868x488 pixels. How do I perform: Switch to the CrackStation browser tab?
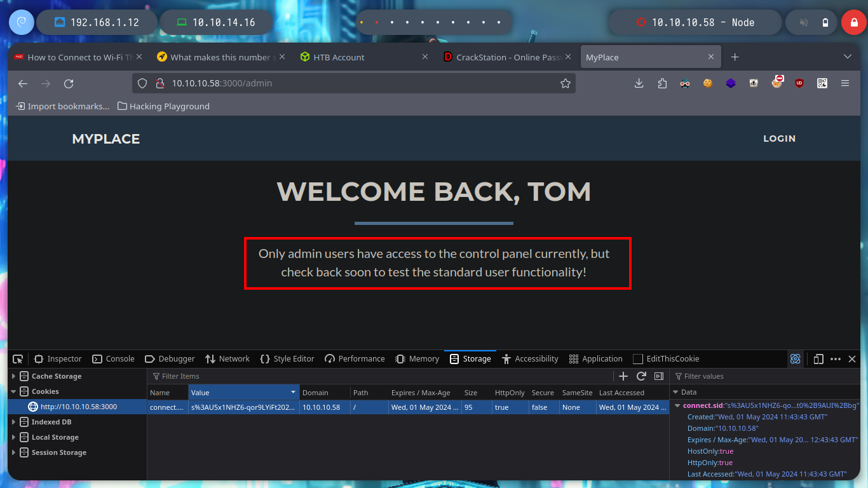pos(501,57)
